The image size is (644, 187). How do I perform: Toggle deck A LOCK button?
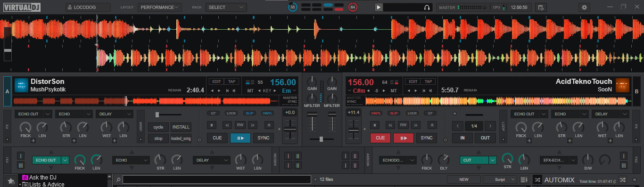[x=231, y=113]
